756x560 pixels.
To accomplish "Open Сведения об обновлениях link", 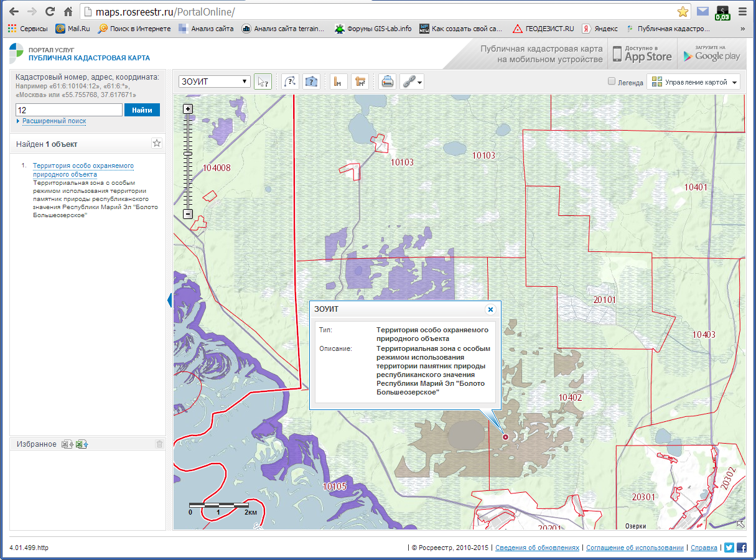I will click(x=537, y=548).
